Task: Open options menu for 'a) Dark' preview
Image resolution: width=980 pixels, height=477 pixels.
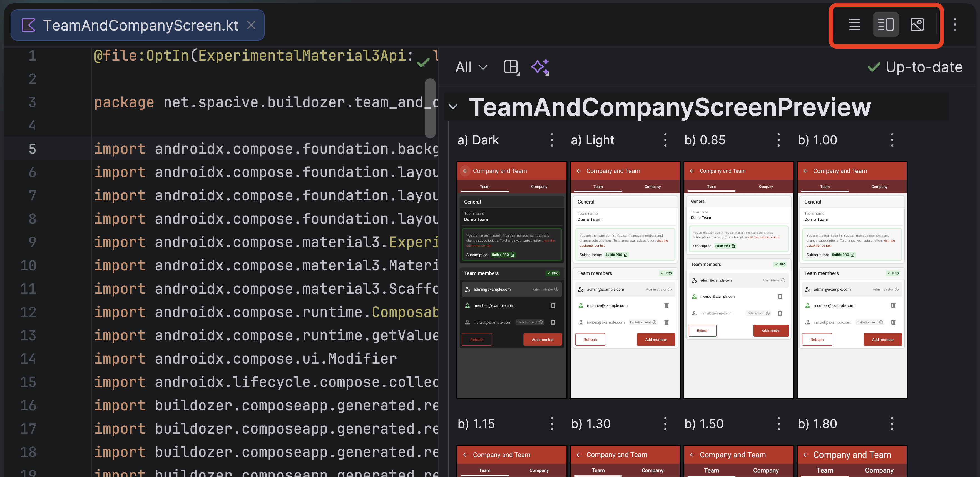Action: pos(552,140)
